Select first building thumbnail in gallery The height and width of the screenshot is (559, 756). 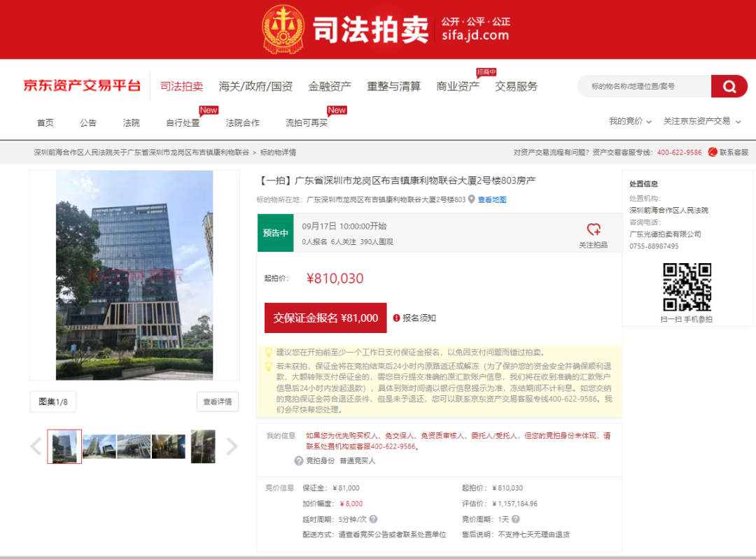[64, 447]
